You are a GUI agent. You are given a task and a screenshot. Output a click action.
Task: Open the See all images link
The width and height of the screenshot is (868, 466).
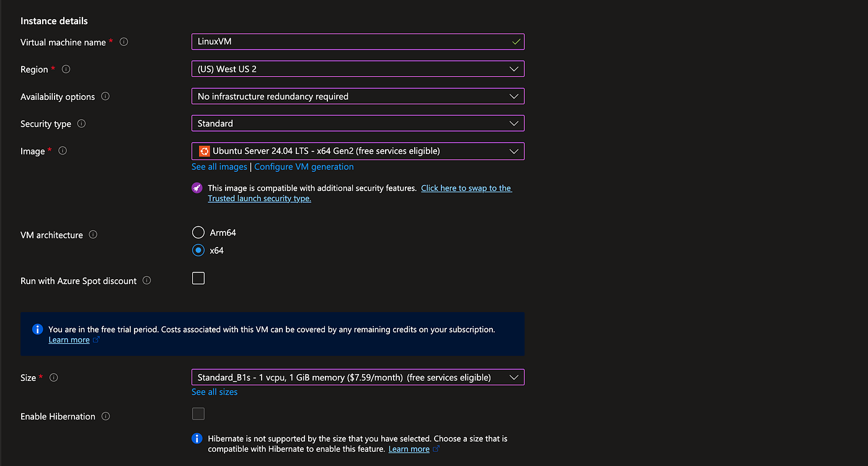[x=219, y=167]
